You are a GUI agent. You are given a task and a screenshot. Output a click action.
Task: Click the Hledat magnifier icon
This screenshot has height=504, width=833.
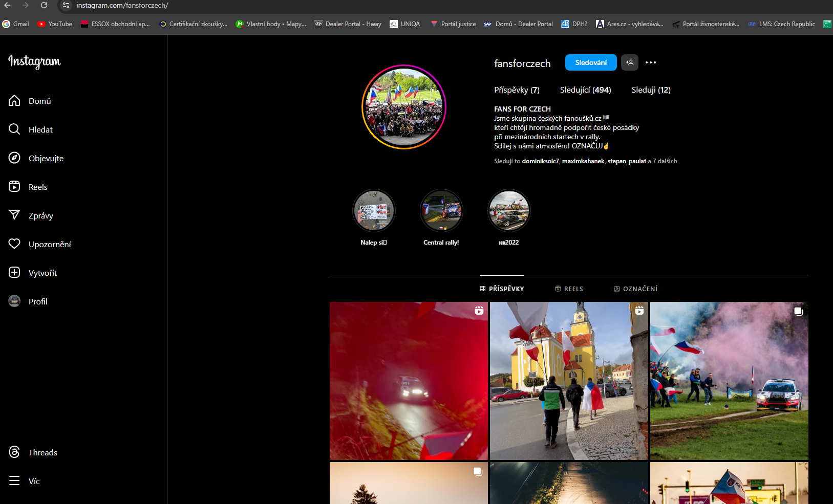point(14,129)
